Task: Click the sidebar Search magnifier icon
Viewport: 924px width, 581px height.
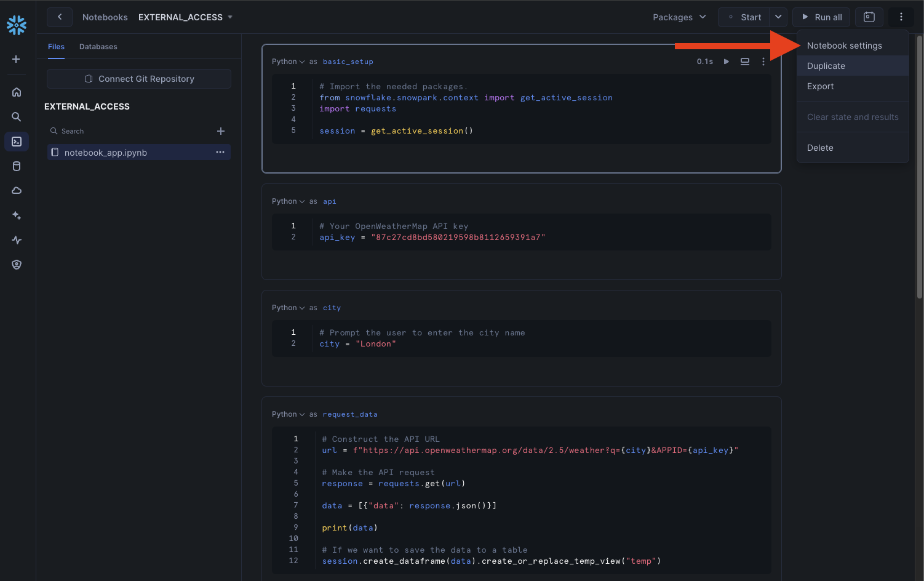Action: (17, 117)
